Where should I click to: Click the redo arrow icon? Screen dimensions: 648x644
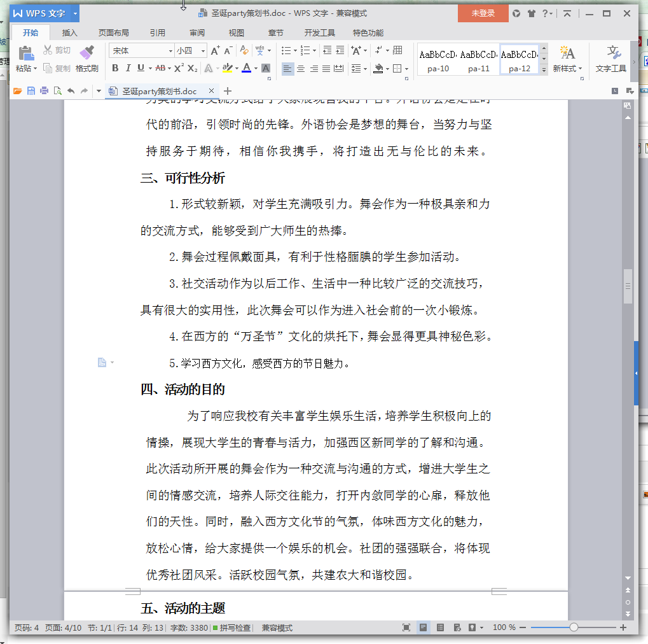[85, 91]
